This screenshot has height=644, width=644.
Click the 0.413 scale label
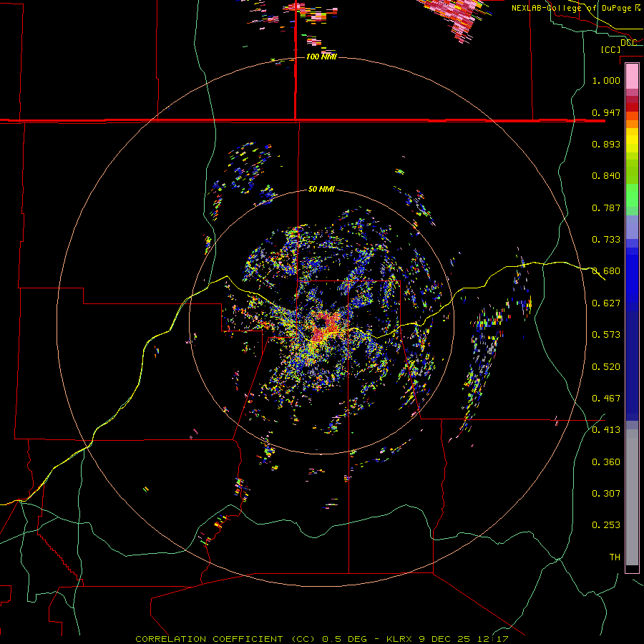pos(606,430)
